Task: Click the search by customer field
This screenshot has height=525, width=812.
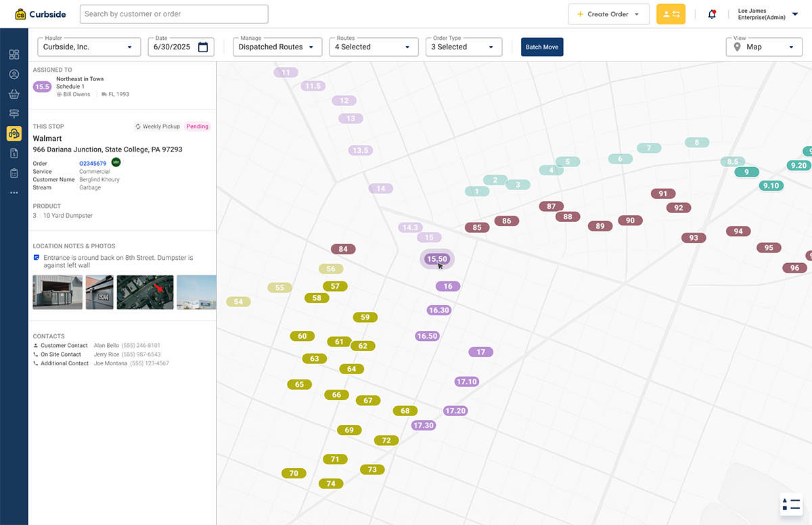Action: point(174,14)
